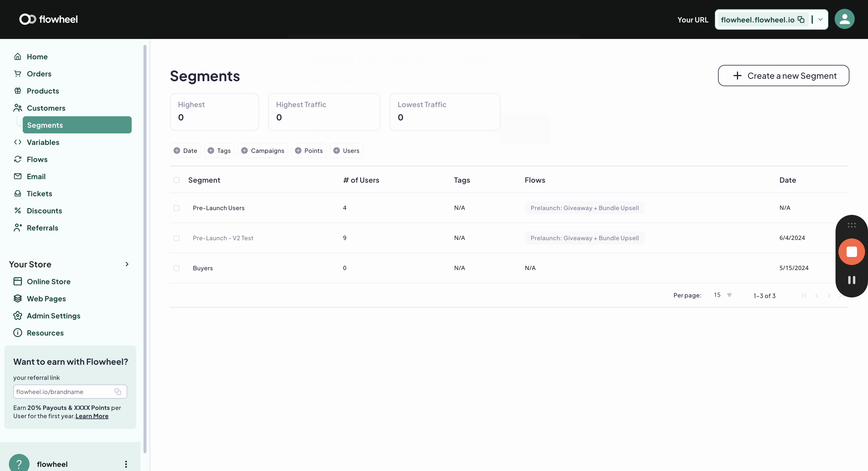
Task: Select the Segments sidebar item
Action: (x=77, y=125)
